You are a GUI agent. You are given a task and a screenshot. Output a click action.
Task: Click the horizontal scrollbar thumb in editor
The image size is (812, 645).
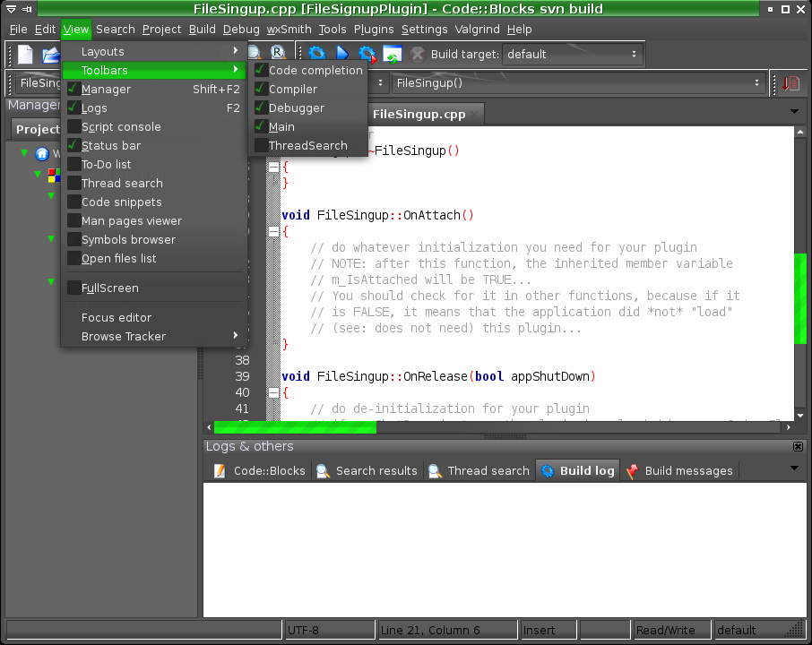[x=295, y=427]
